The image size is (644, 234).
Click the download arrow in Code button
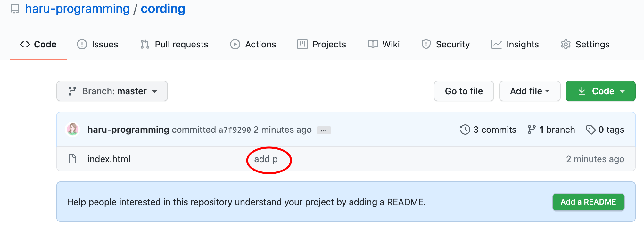coord(582,91)
